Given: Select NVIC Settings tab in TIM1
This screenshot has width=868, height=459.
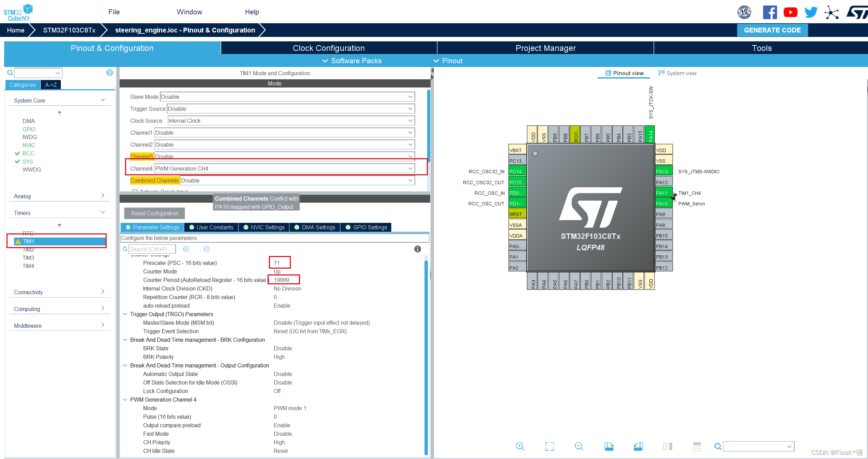Looking at the screenshot, I should (x=266, y=227).
